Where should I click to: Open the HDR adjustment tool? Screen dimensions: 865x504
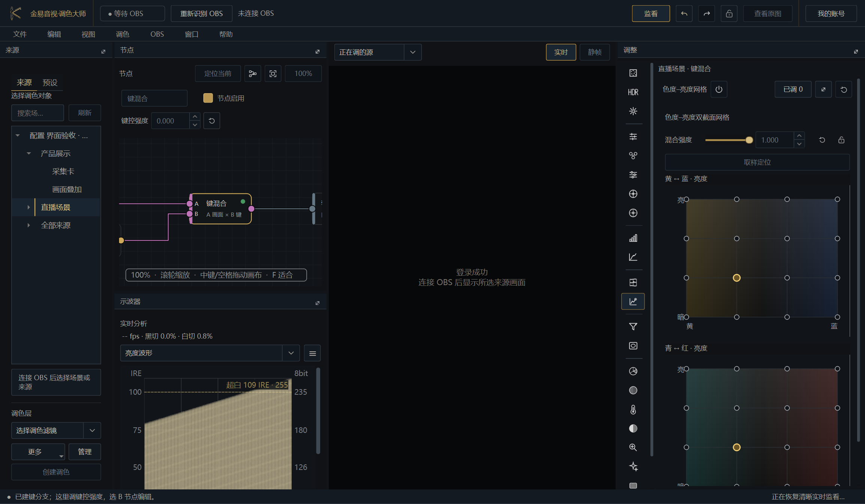click(633, 92)
